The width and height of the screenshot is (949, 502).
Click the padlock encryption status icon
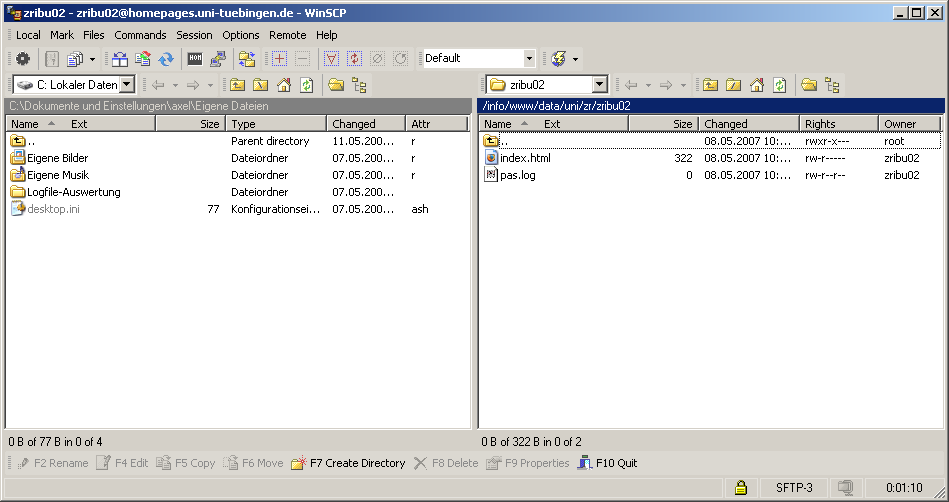point(741,488)
